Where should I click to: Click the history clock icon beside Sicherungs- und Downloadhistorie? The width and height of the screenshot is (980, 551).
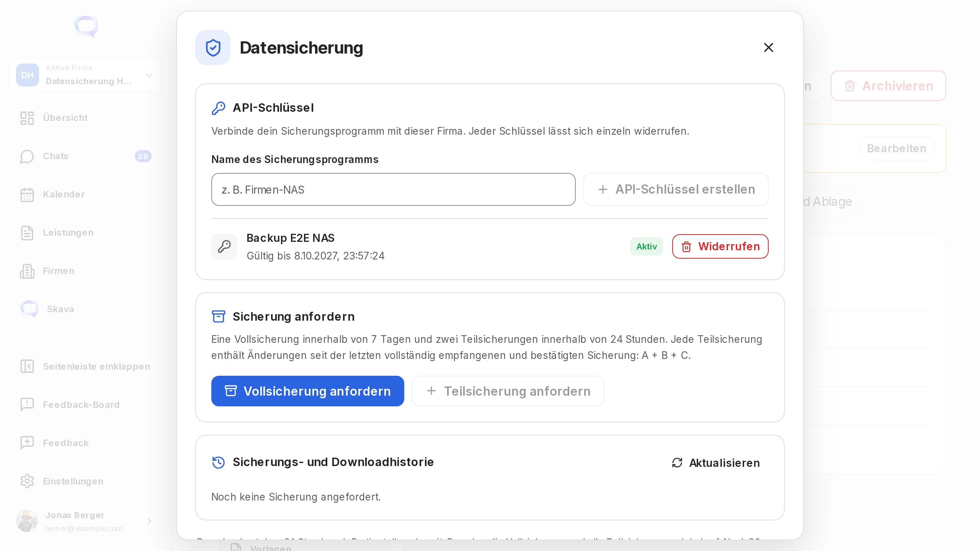219,462
